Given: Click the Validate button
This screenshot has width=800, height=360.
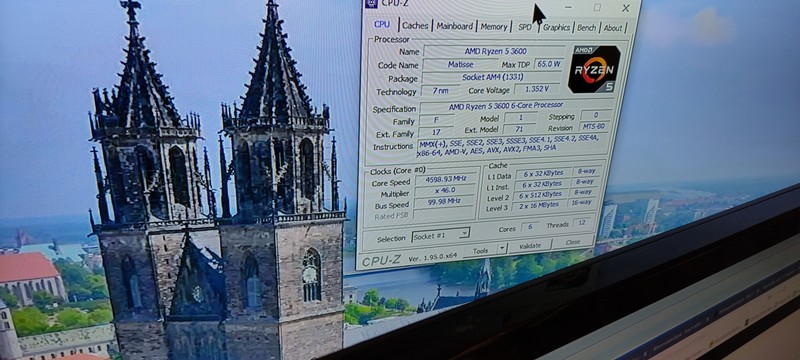Looking at the screenshot, I should pos(530,246).
